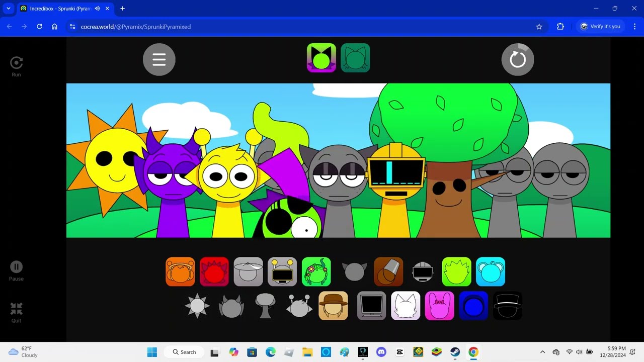Open Wi-Fi settings in system tray
Viewport: 644px width, 362px height.
coord(569,352)
